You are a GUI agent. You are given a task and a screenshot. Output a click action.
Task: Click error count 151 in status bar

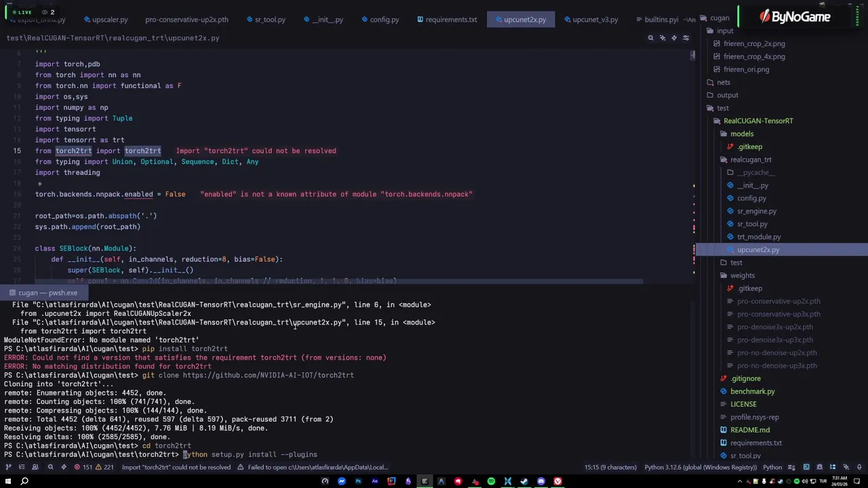(83, 467)
